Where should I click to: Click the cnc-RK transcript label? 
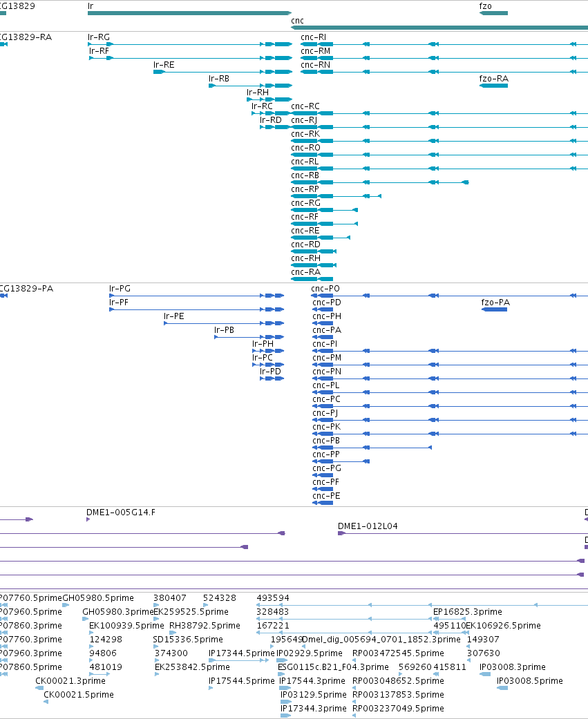305,133
